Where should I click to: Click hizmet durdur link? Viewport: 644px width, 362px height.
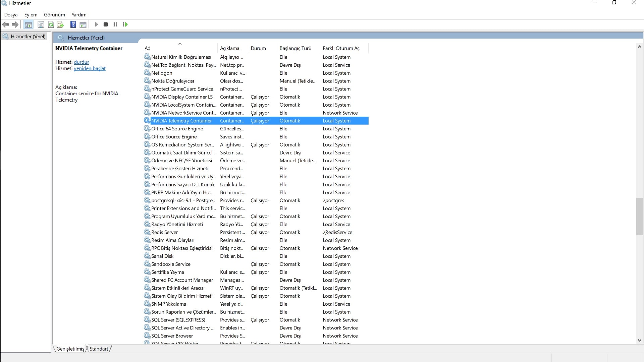(x=81, y=62)
